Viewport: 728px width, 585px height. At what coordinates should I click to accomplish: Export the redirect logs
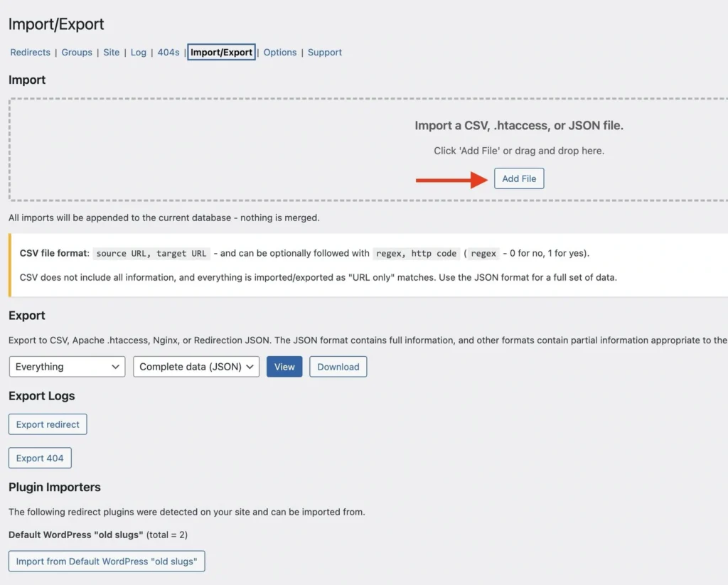tap(47, 424)
